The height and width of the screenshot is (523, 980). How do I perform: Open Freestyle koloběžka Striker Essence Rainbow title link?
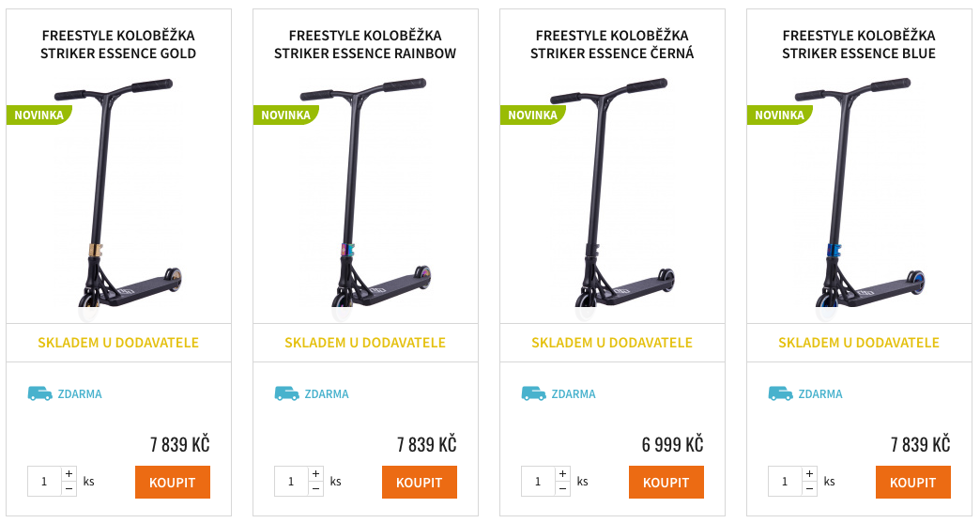pyautogui.click(x=365, y=44)
